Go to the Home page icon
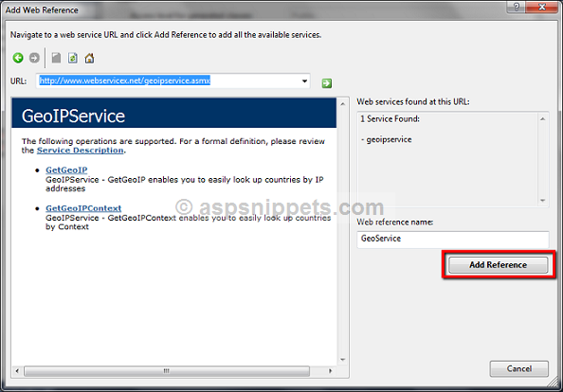 click(89, 58)
